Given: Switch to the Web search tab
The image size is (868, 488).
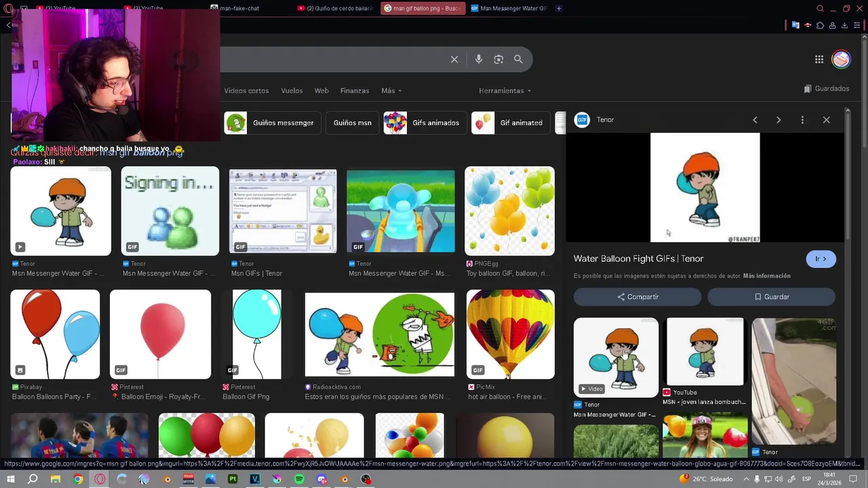Looking at the screenshot, I should click(x=321, y=91).
